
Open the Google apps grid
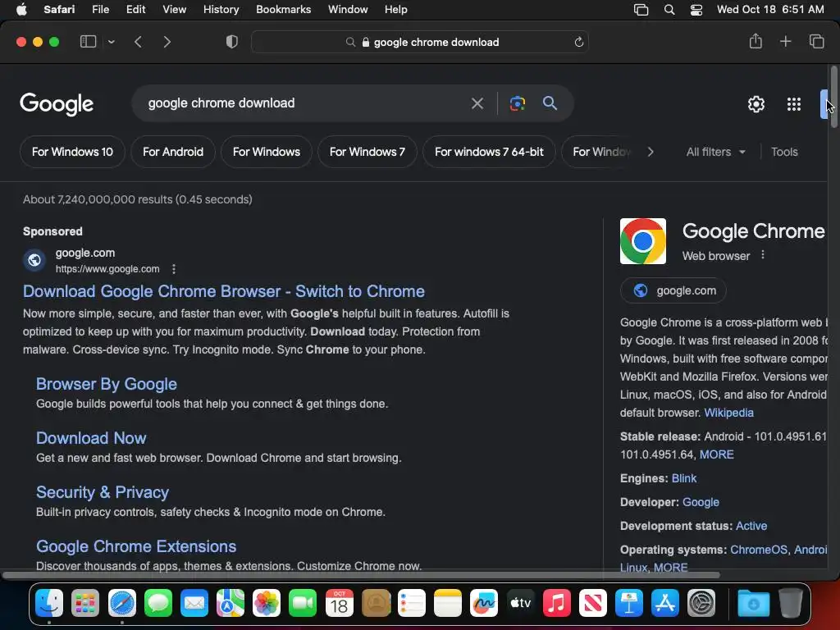click(x=794, y=104)
